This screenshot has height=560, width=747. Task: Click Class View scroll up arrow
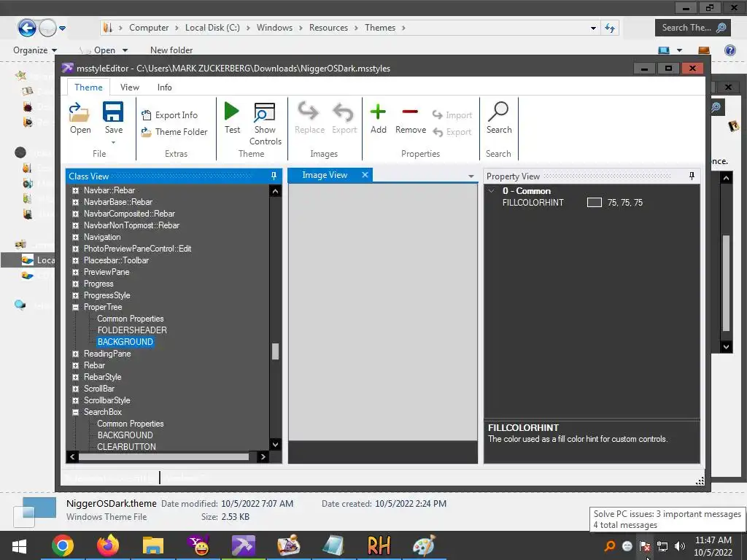[x=275, y=192]
